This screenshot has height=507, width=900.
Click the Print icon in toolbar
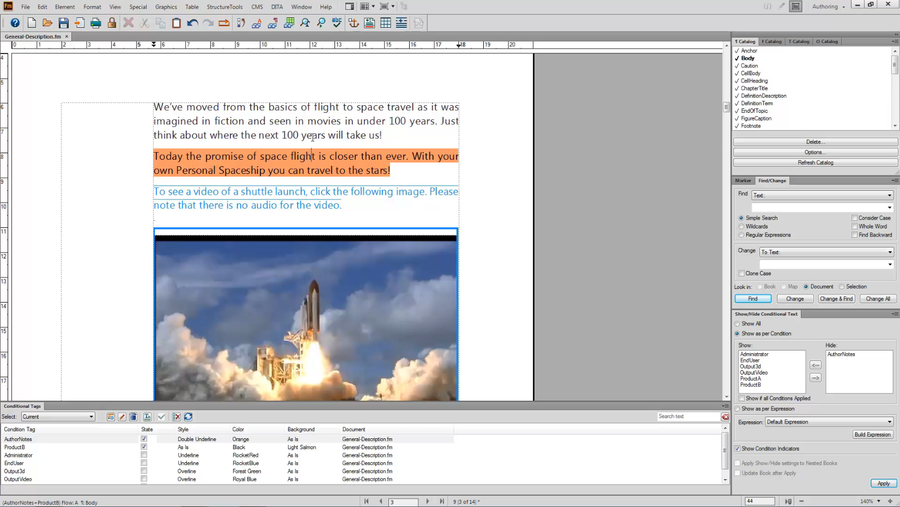[96, 22]
